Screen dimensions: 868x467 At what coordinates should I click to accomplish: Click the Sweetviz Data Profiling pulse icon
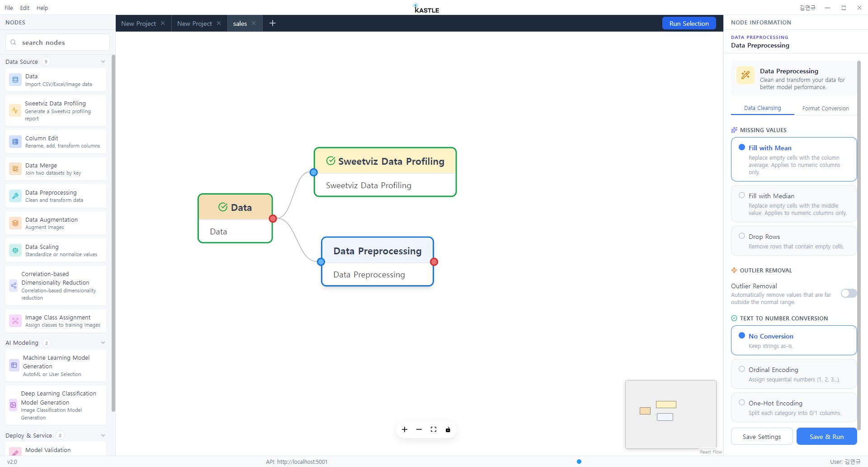15,110
